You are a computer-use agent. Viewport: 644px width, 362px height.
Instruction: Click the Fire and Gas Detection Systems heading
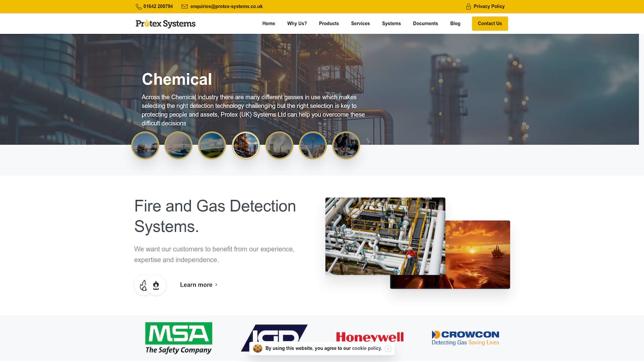tap(215, 216)
